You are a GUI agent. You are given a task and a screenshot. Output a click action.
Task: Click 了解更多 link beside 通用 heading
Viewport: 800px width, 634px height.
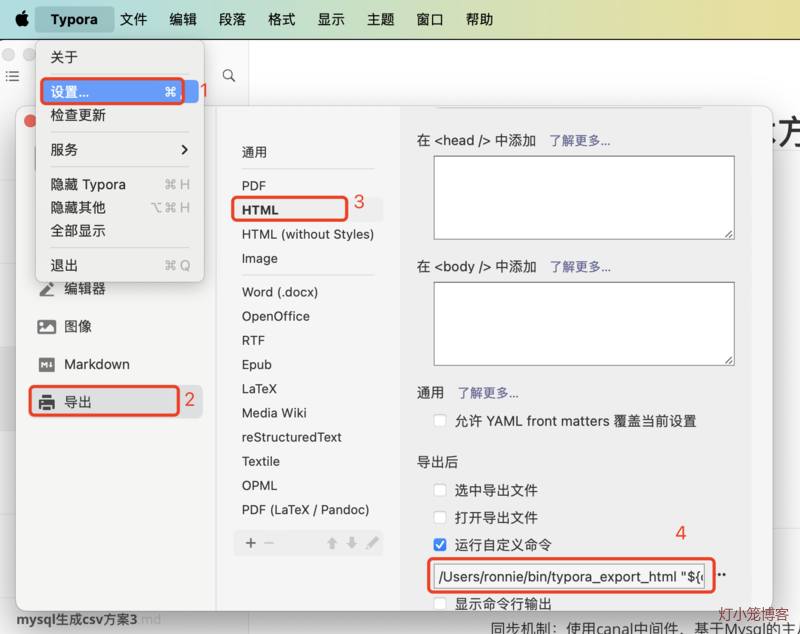pyautogui.click(x=488, y=393)
